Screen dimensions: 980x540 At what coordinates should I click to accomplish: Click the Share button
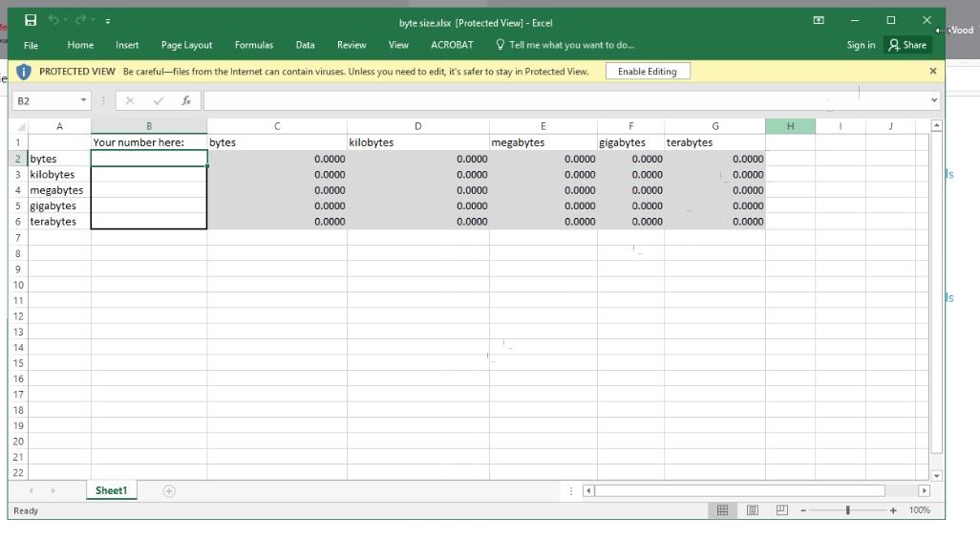click(x=907, y=45)
